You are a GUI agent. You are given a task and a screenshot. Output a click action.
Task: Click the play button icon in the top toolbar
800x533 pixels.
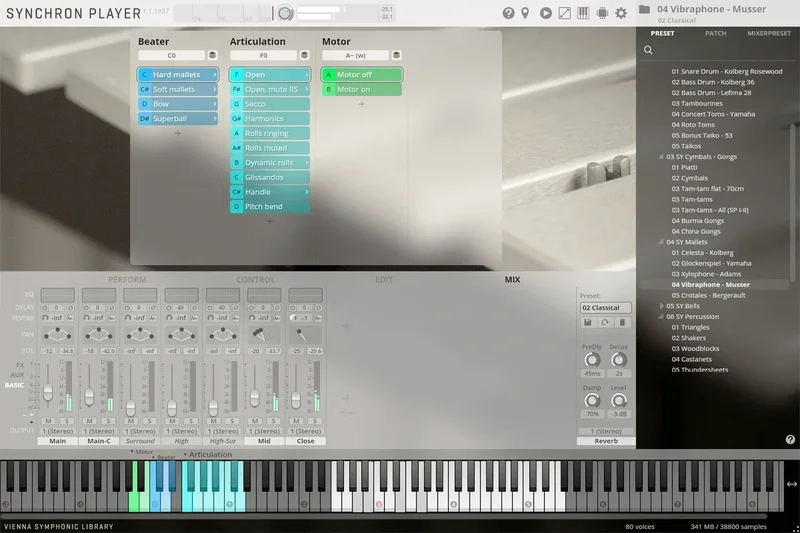[x=545, y=13]
